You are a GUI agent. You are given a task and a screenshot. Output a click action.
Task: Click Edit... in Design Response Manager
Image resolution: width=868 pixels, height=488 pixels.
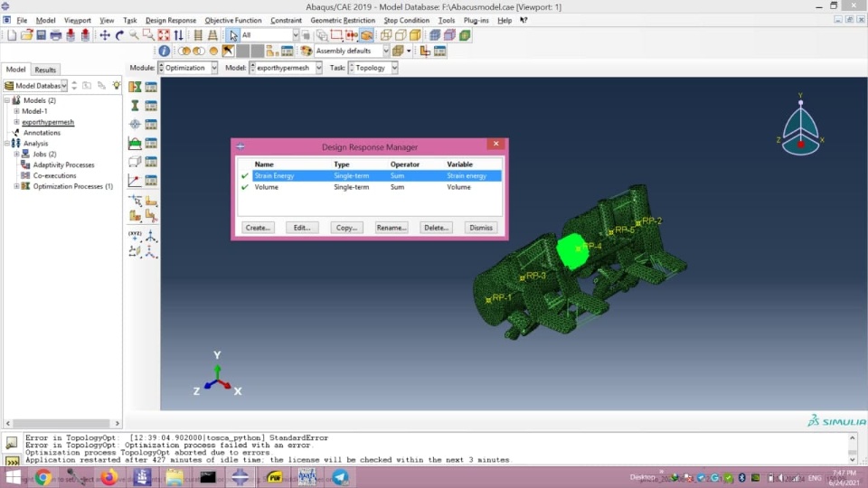[x=302, y=228]
